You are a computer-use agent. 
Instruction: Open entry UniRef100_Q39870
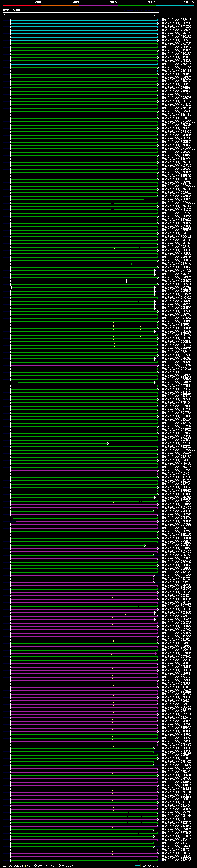click(176, 829)
